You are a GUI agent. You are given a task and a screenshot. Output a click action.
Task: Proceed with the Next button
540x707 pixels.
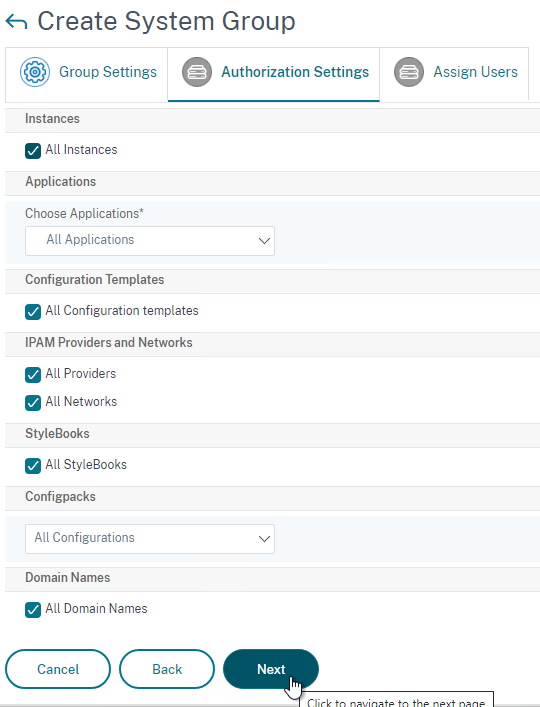pyautogui.click(x=271, y=669)
